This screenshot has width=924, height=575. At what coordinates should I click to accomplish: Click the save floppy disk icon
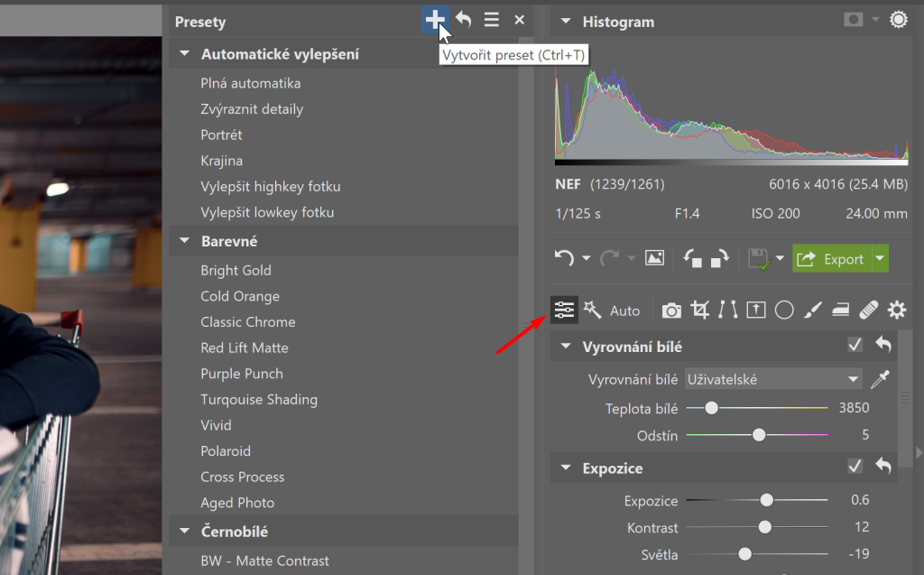pyautogui.click(x=760, y=259)
